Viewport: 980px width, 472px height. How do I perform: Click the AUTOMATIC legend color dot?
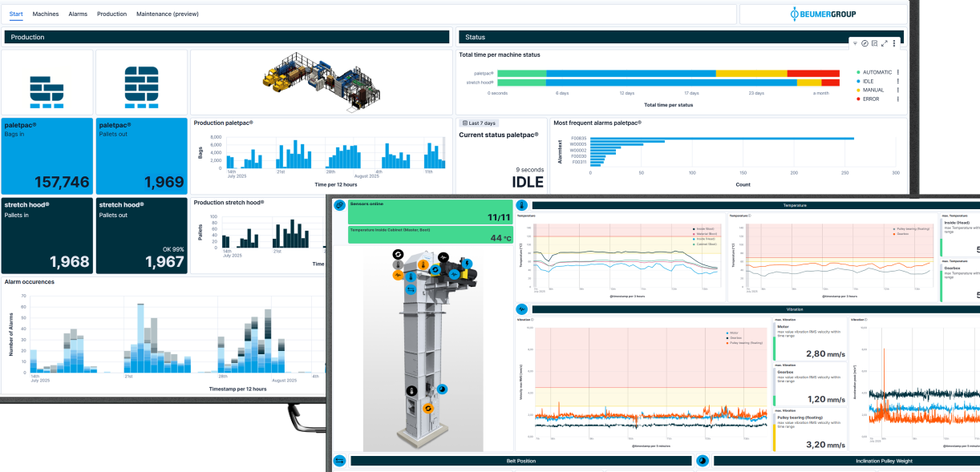pyautogui.click(x=858, y=72)
